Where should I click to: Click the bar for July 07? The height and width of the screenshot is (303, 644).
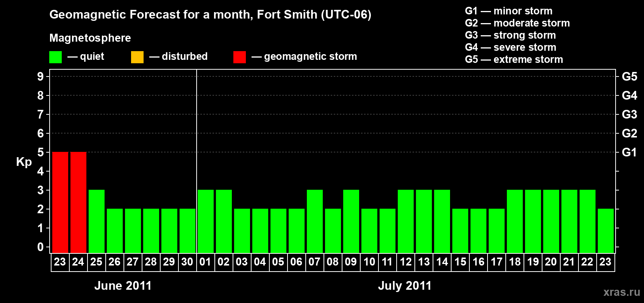(x=315, y=221)
